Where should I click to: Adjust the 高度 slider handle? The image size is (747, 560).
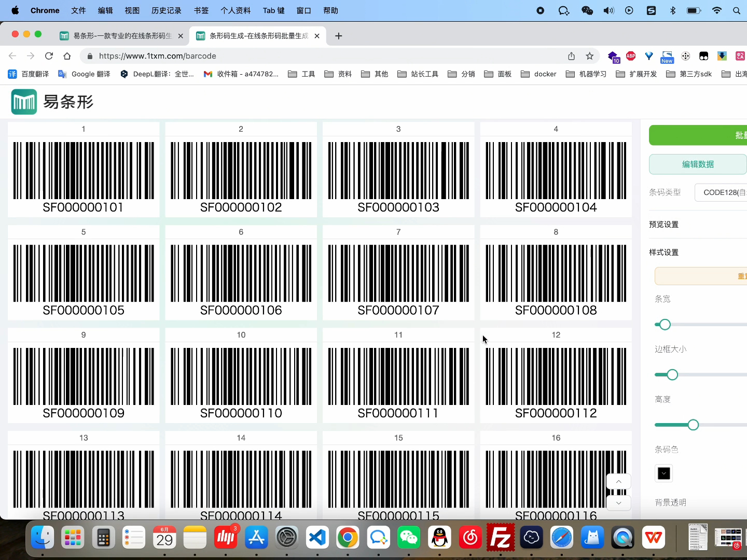pos(693,425)
